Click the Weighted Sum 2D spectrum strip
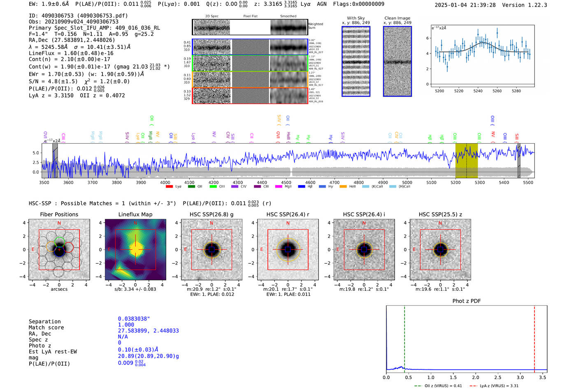Viewport: 576px width, 392px height. 250,27
